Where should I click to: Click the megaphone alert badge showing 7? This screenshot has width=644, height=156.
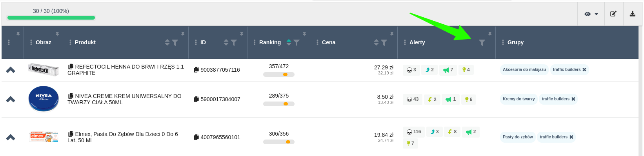pos(448,70)
